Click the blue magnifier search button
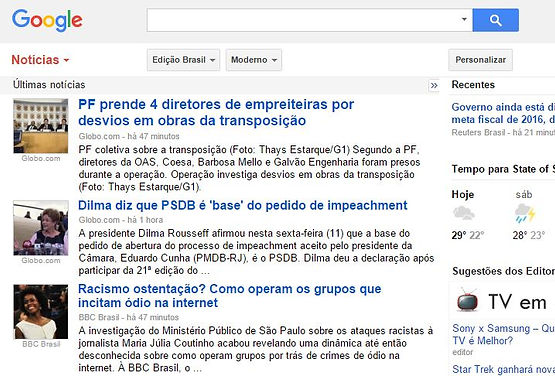This screenshot has width=555, height=376. (x=496, y=20)
